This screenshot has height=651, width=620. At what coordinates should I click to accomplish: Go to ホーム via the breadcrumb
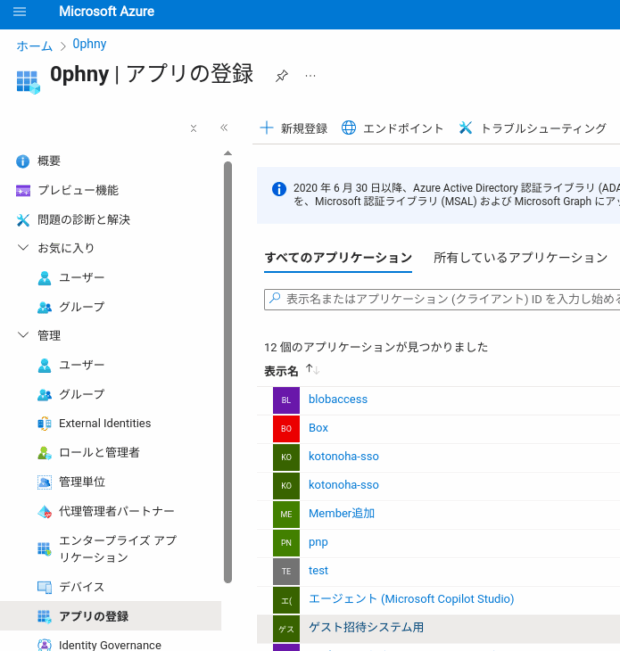[x=34, y=45]
